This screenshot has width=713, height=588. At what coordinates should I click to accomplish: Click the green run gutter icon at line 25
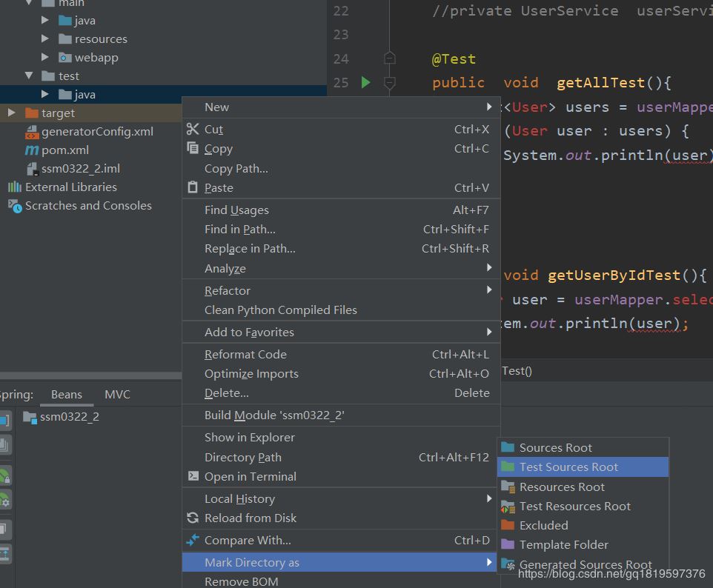point(365,82)
